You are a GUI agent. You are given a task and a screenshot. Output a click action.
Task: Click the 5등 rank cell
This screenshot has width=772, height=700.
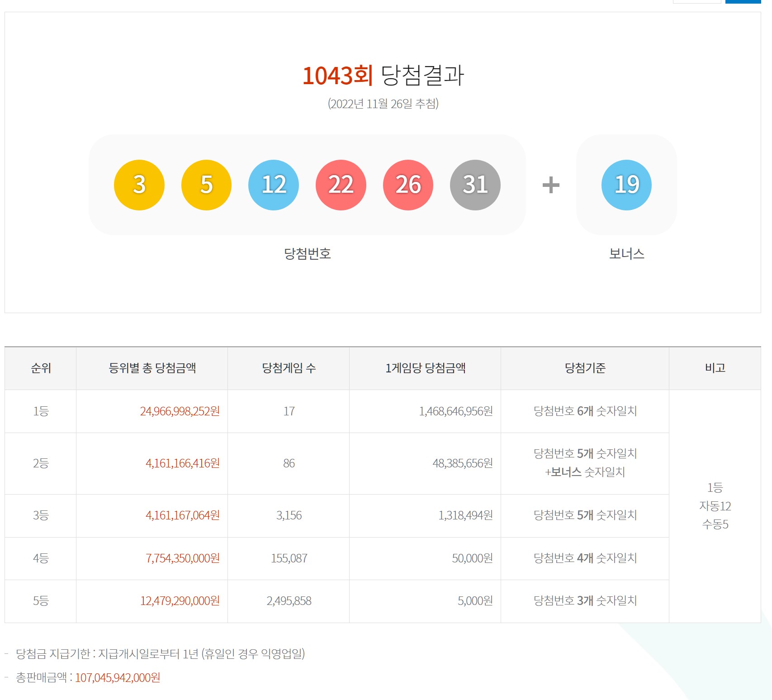click(41, 600)
